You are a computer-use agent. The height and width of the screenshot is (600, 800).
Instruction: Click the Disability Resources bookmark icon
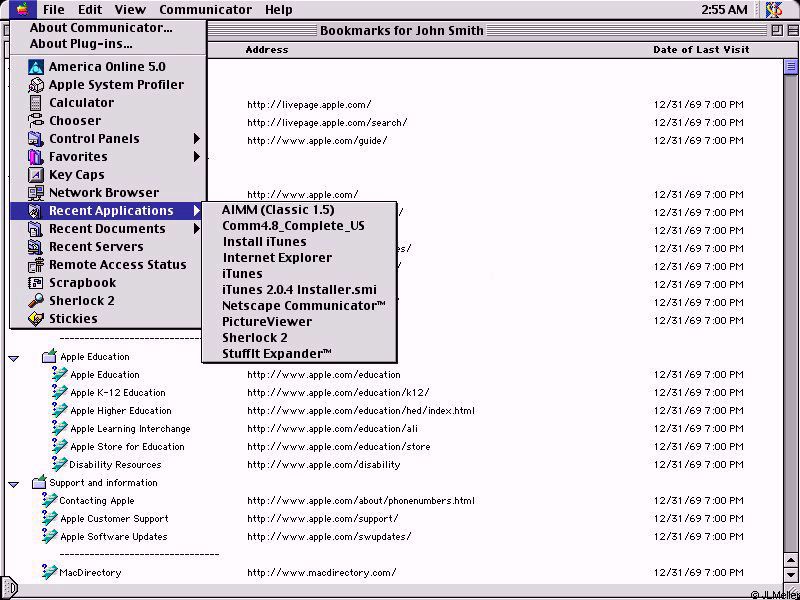pyautogui.click(x=59, y=463)
